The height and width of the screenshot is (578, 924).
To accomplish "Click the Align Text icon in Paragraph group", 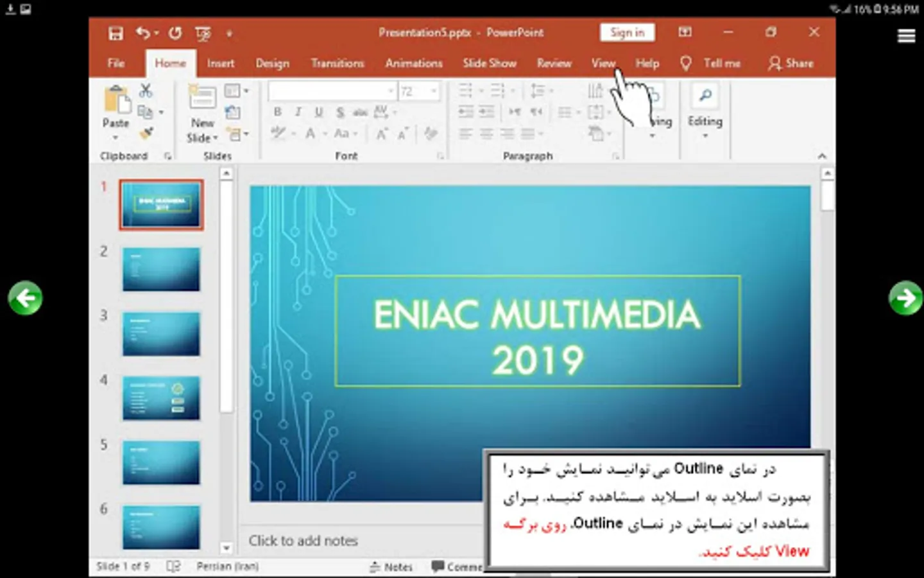I will [x=595, y=112].
